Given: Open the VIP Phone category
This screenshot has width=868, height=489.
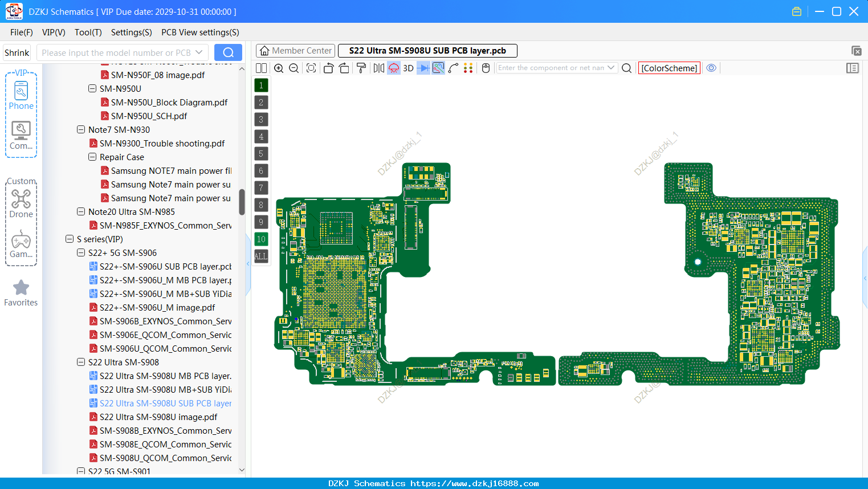Looking at the screenshot, I should pos(21,96).
